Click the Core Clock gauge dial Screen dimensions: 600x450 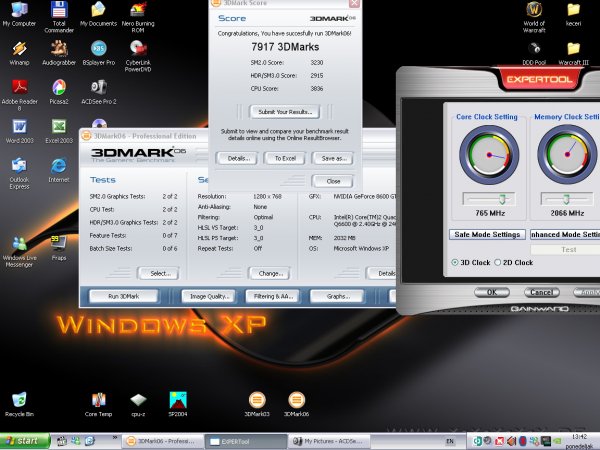coord(489,155)
